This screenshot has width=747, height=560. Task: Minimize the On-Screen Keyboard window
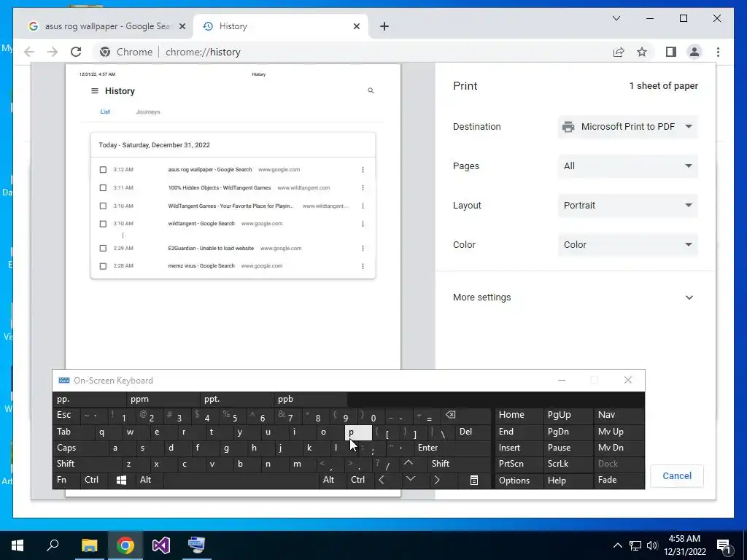pos(562,380)
